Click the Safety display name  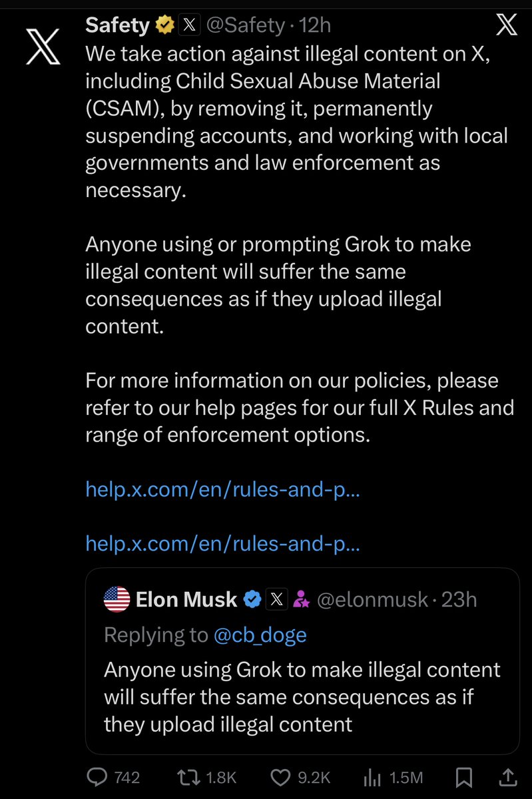click(118, 25)
